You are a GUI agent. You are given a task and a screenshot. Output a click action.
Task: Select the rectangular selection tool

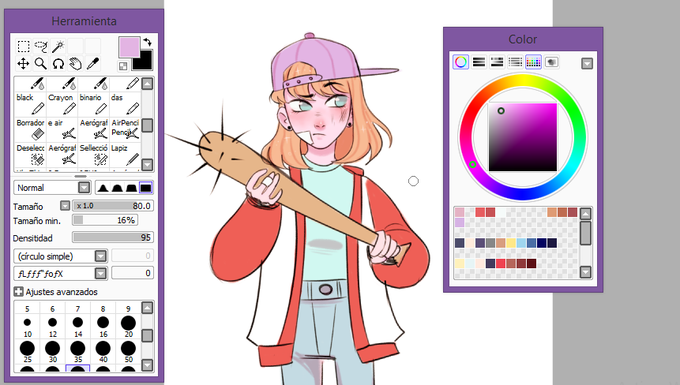pyautogui.click(x=23, y=46)
